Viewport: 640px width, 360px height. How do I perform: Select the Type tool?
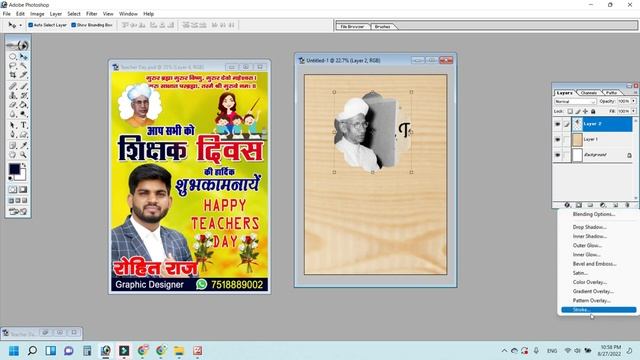(24, 125)
